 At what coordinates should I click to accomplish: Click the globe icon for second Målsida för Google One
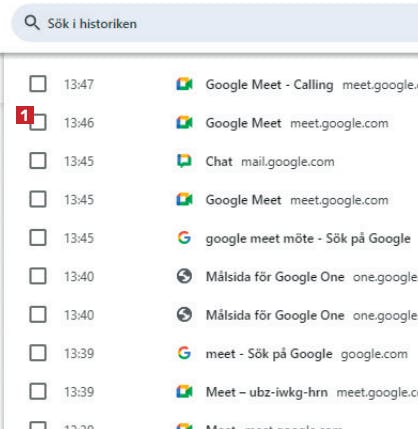(184, 315)
